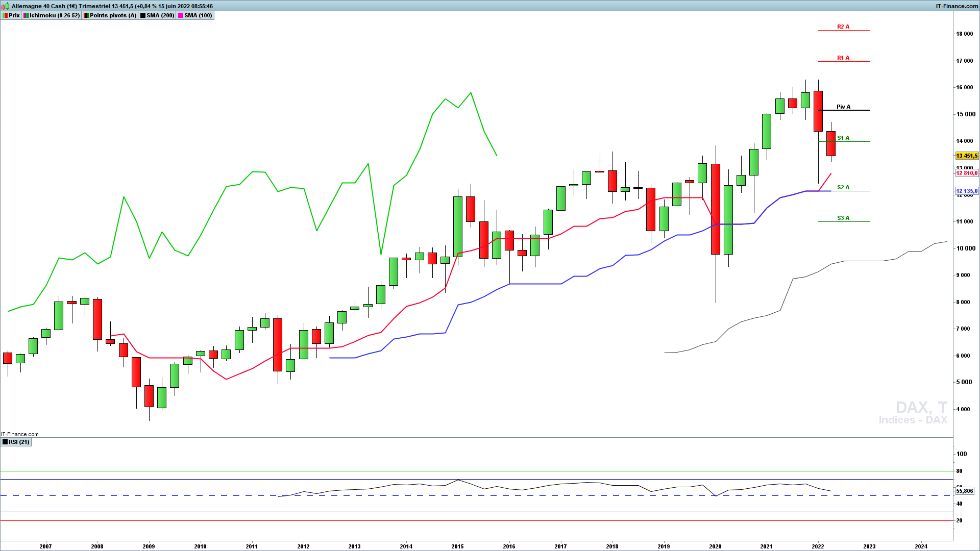Click the 2012 year marker on the time axis
Viewport: 980px width, 551px height.
(303, 546)
